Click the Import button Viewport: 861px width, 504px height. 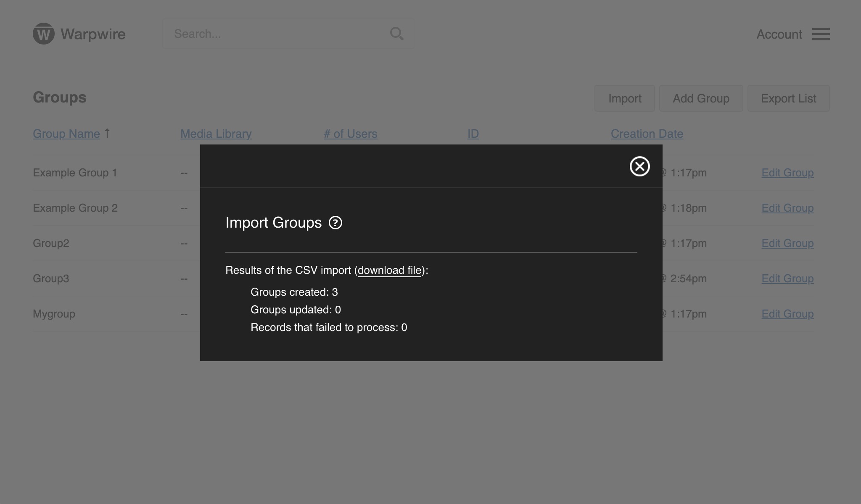click(624, 98)
